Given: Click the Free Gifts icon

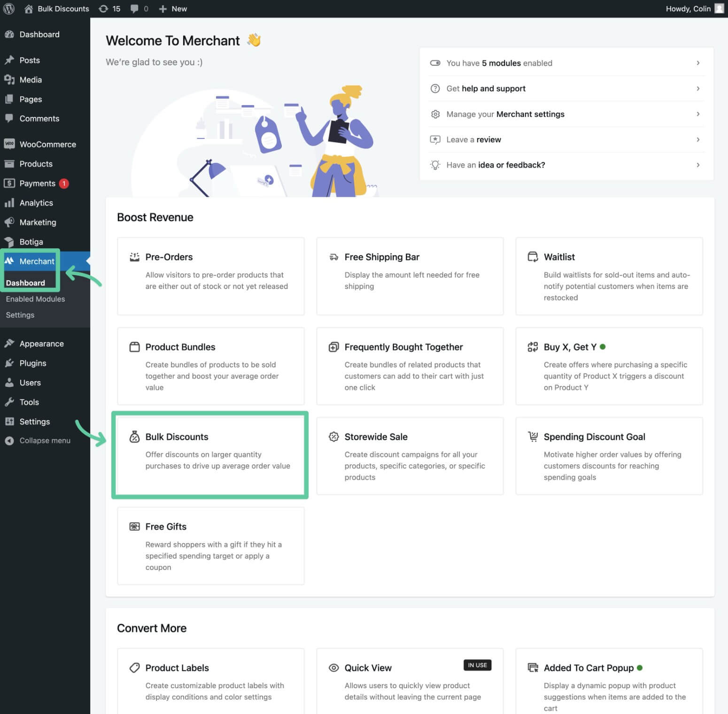Looking at the screenshot, I should point(134,527).
